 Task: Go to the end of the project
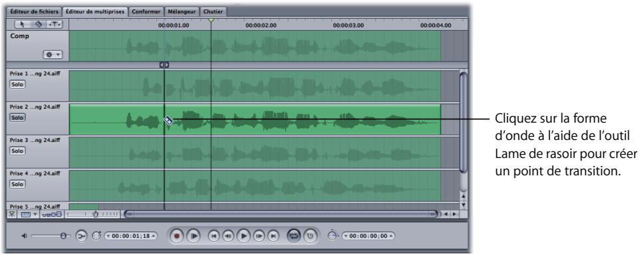click(273, 236)
